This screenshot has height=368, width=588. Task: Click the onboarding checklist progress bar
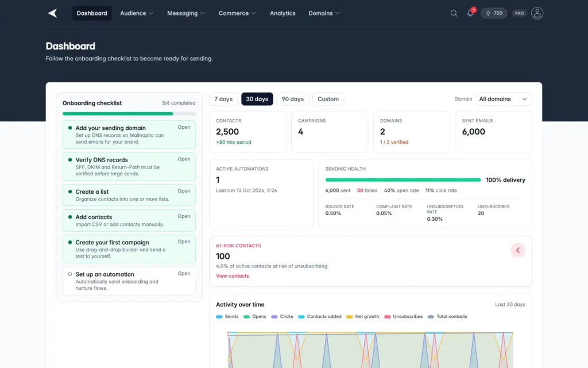tap(129, 113)
